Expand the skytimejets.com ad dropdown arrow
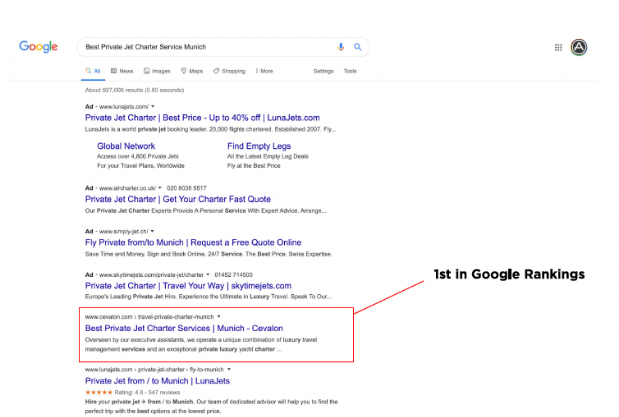This screenshot has height=417, width=619. 208,274
